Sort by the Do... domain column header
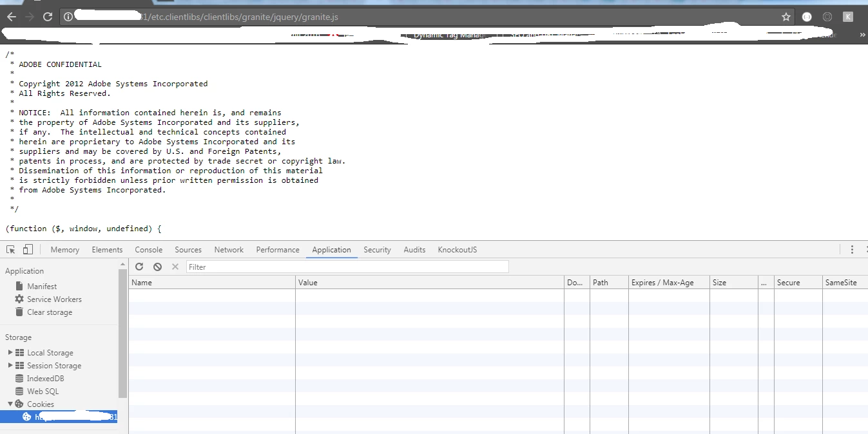868x434 pixels. click(x=577, y=282)
